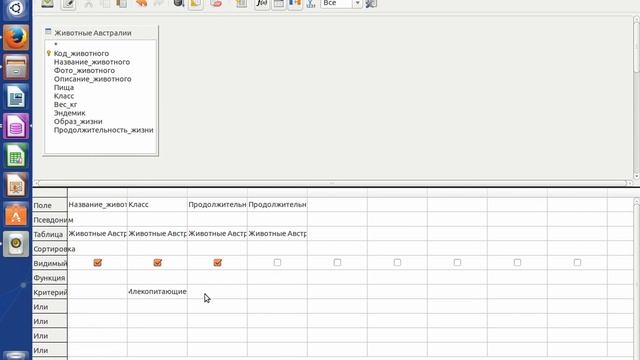Click the Все limit value field
Screen dimensions: 640x360
pyautogui.click(x=336, y=3)
